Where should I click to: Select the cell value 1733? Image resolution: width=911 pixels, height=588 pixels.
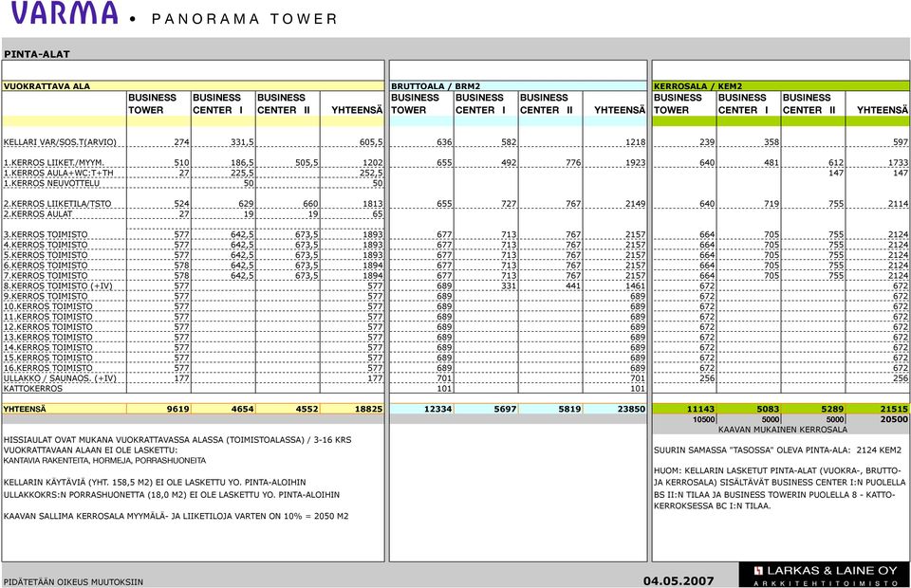pyautogui.click(x=899, y=163)
